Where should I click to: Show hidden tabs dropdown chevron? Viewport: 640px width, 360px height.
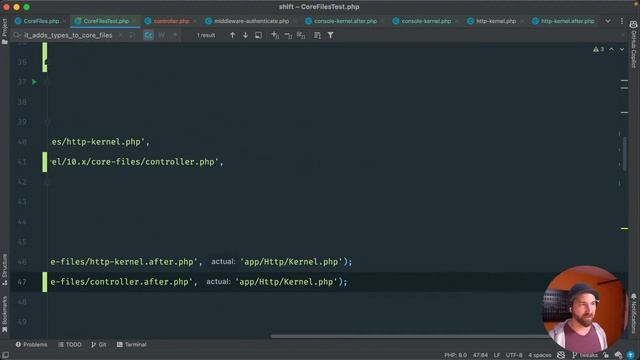(x=608, y=21)
